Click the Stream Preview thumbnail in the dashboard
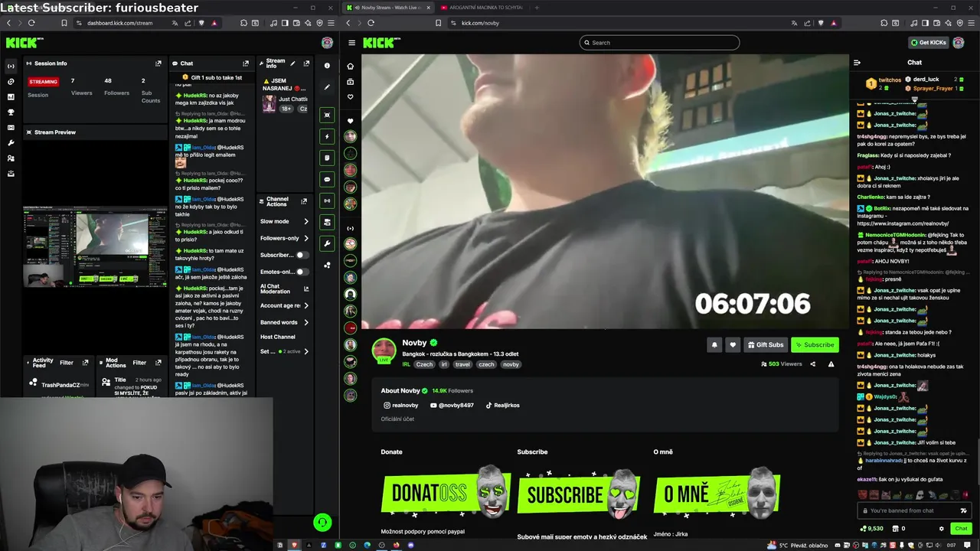Image resolution: width=980 pixels, height=551 pixels. 95,246
